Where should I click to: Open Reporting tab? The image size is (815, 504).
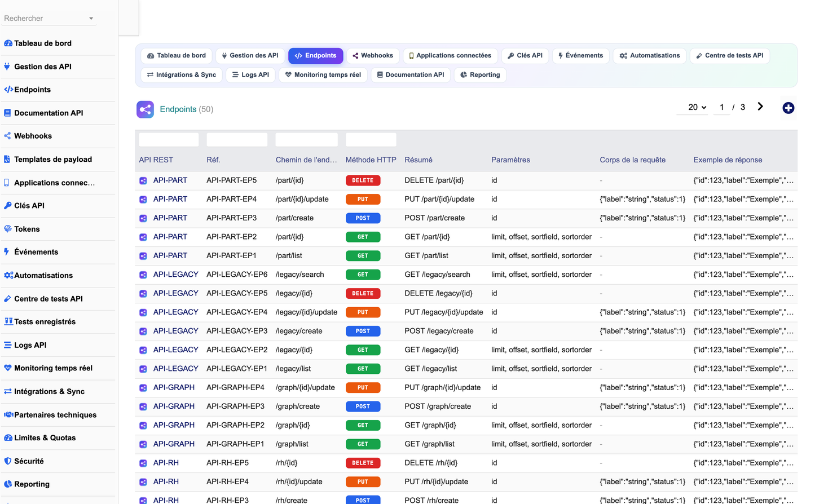pos(480,75)
